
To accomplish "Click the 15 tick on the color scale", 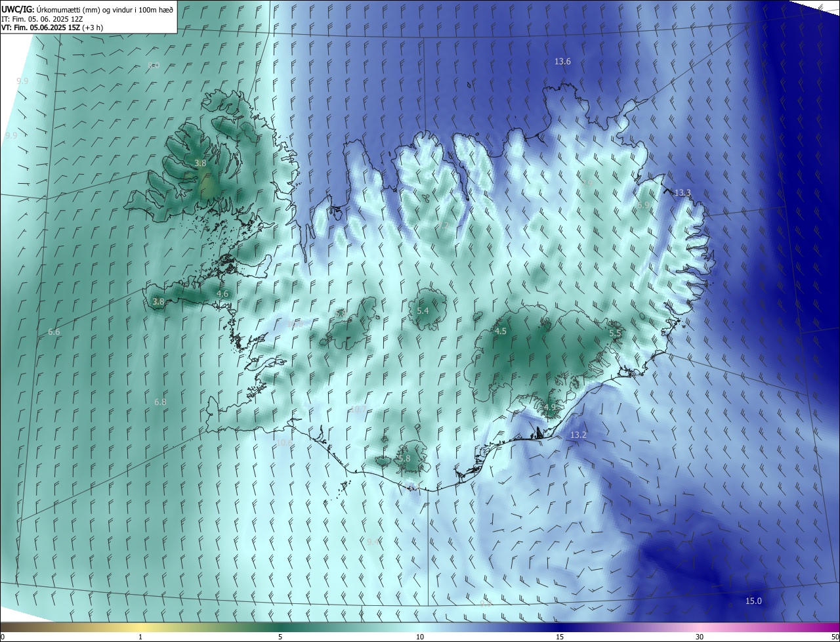I will pos(560,637).
